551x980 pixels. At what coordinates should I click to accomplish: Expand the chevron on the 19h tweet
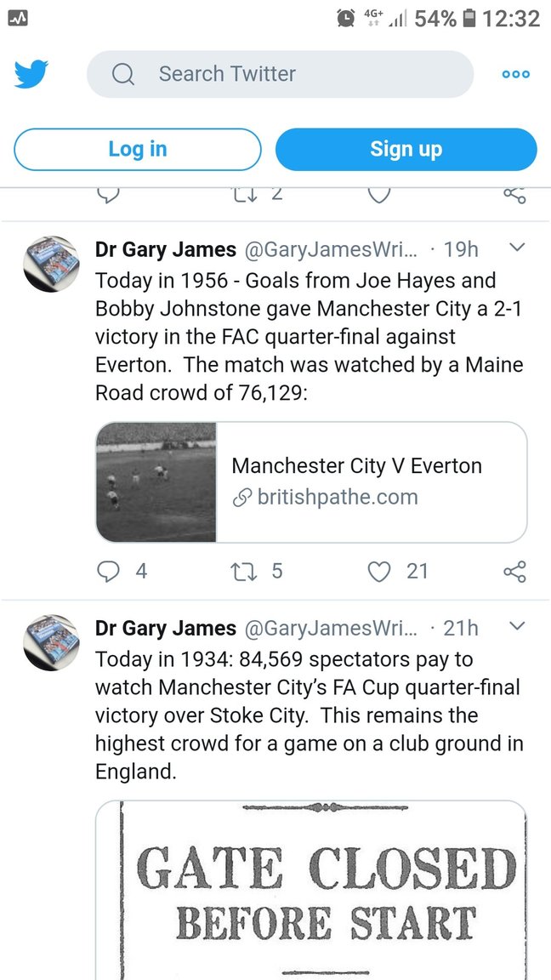[516, 248]
